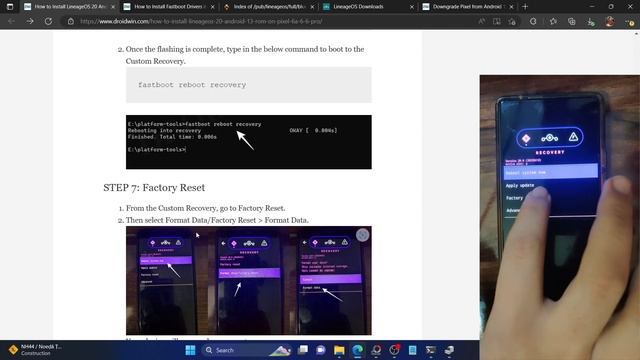Screen dimensions: 640x360
Task: Open the Windows Start menu
Action: pyautogui.click(x=190, y=350)
